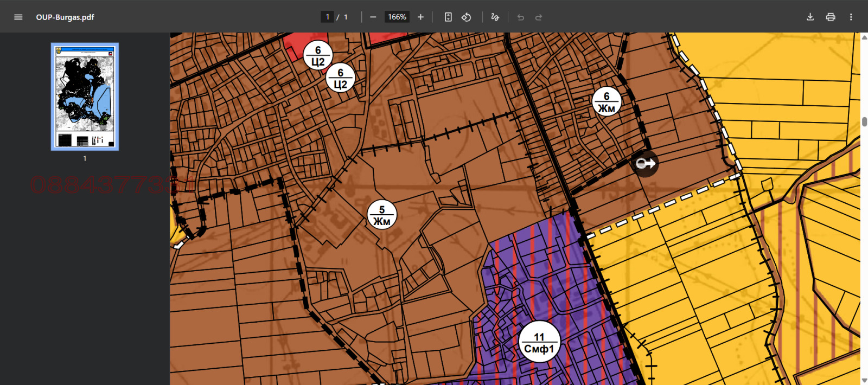
Task: Zoom out with the minus button
Action: tap(373, 17)
